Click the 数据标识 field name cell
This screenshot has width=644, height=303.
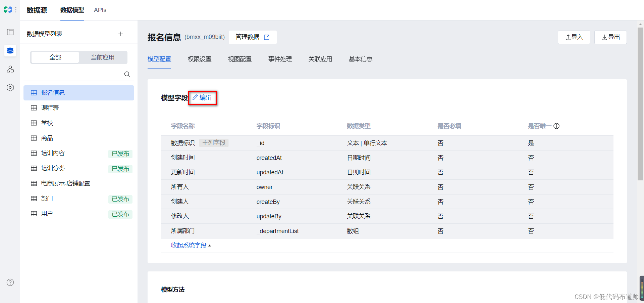pos(183,143)
